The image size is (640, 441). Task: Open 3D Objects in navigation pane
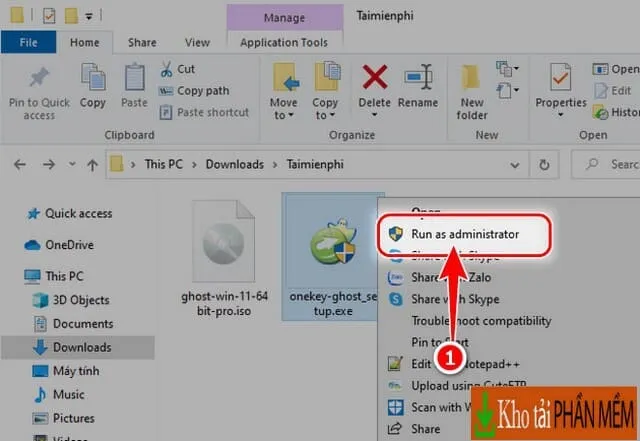coord(71,300)
